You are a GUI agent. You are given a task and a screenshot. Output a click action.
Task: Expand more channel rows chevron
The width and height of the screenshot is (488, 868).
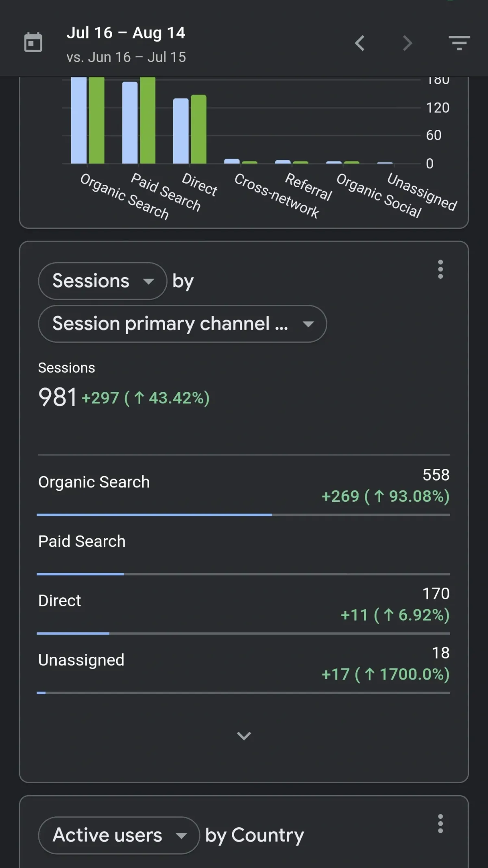244,736
